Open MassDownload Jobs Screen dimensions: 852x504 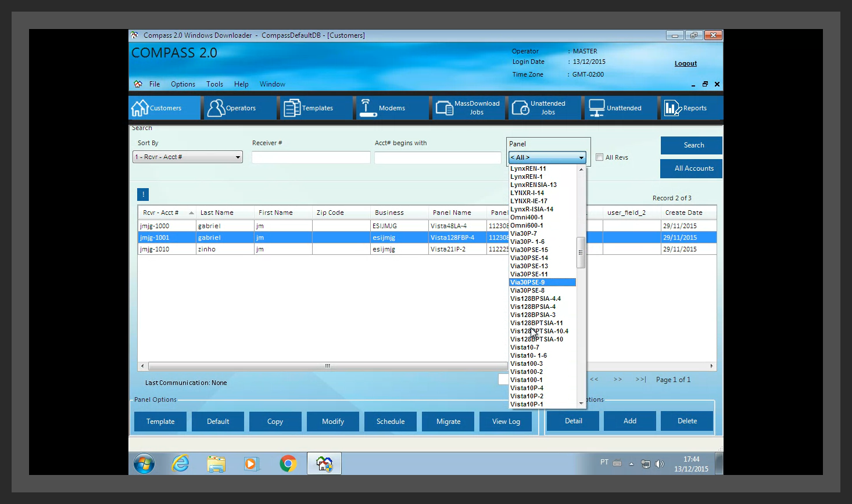point(468,108)
